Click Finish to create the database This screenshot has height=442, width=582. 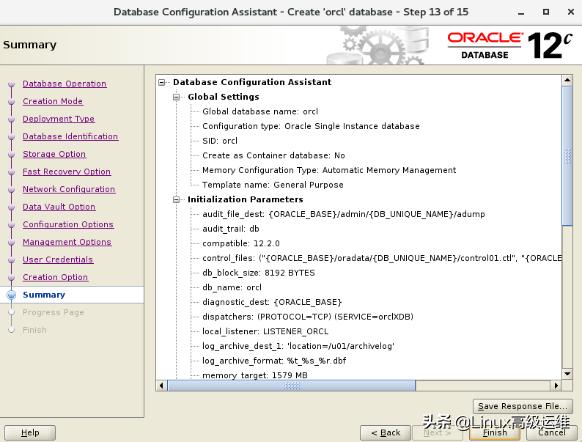(494, 433)
